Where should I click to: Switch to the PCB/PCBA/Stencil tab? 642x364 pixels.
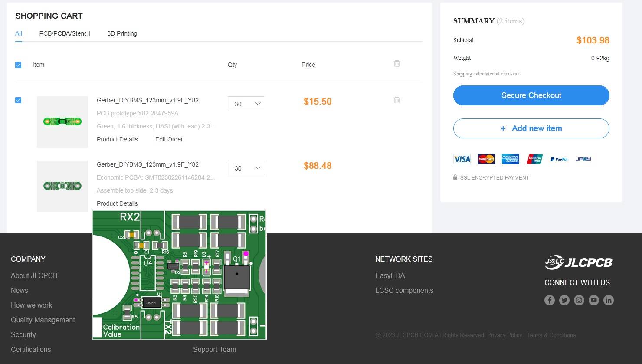(65, 33)
